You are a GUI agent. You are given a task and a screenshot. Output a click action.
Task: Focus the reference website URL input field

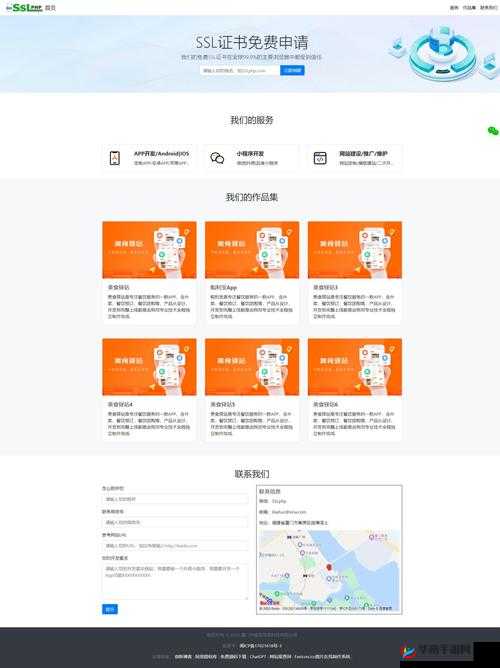pos(175,546)
